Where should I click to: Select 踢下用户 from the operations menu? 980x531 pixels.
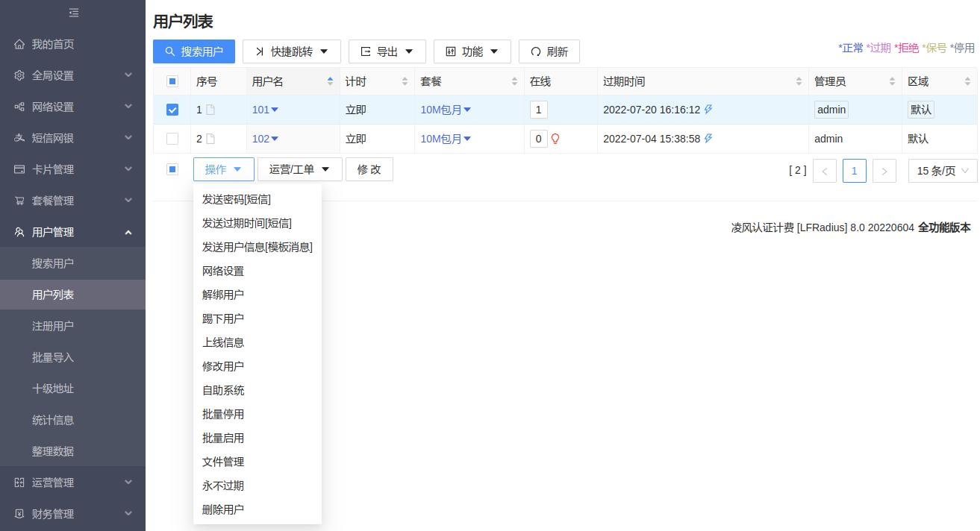tap(223, 318)
